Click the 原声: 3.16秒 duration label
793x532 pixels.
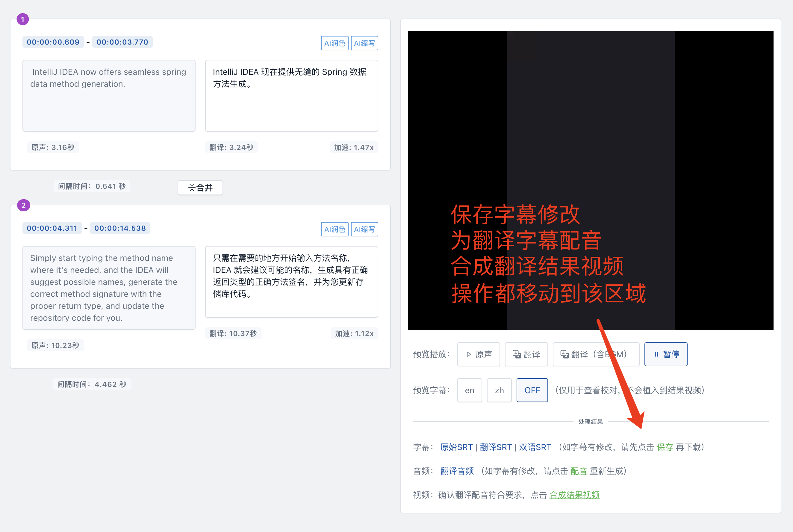[x=53, y=147]
